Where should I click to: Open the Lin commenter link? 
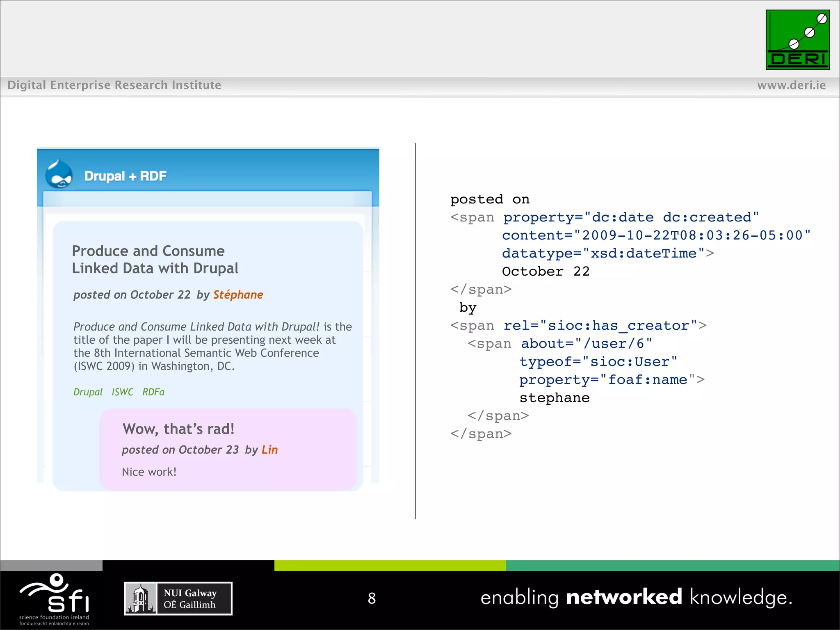point(269,450)
